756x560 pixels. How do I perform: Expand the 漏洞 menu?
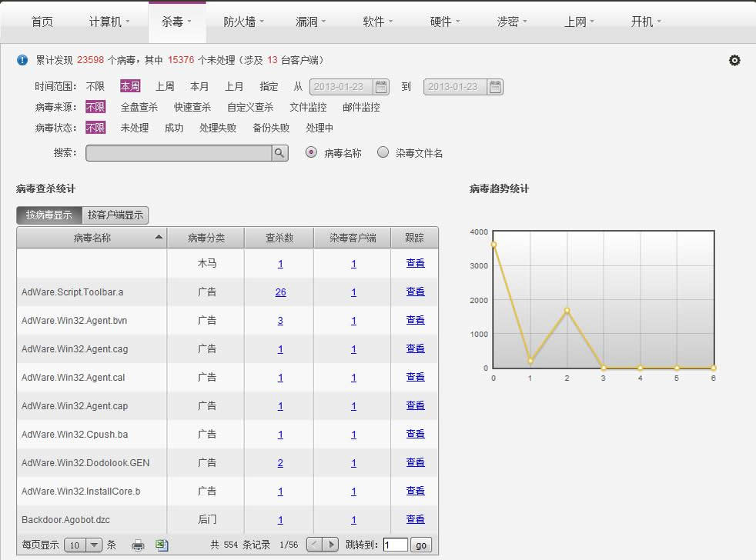tap(310, 22)
